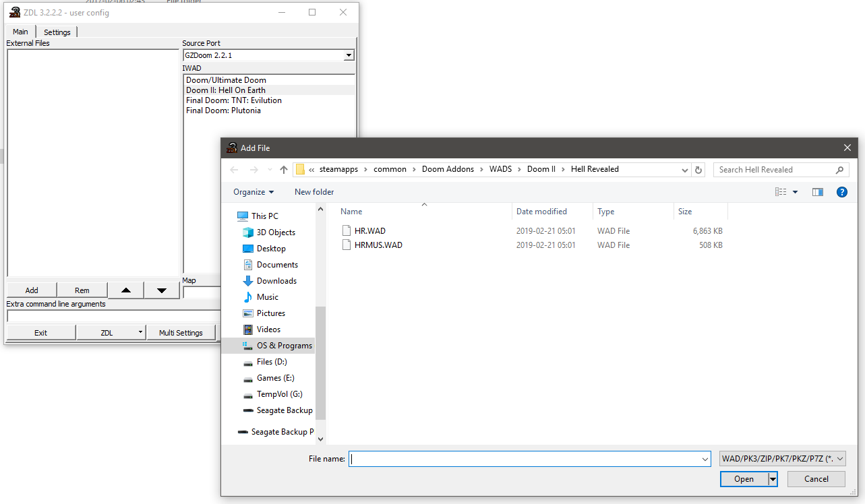This screenshot has height=504, width=865.
Task: Open Multi Settings in ZDL
Action: (181, 333)
